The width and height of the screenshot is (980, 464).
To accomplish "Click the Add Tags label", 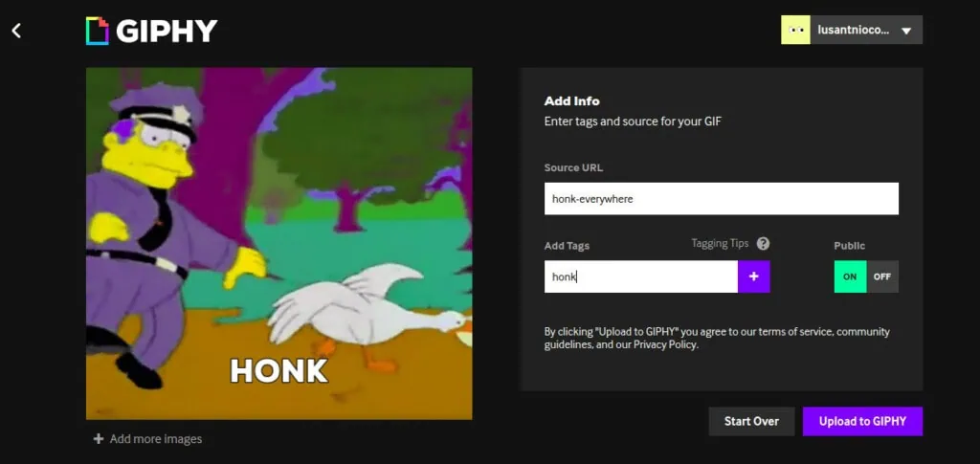I will point(567,246).
